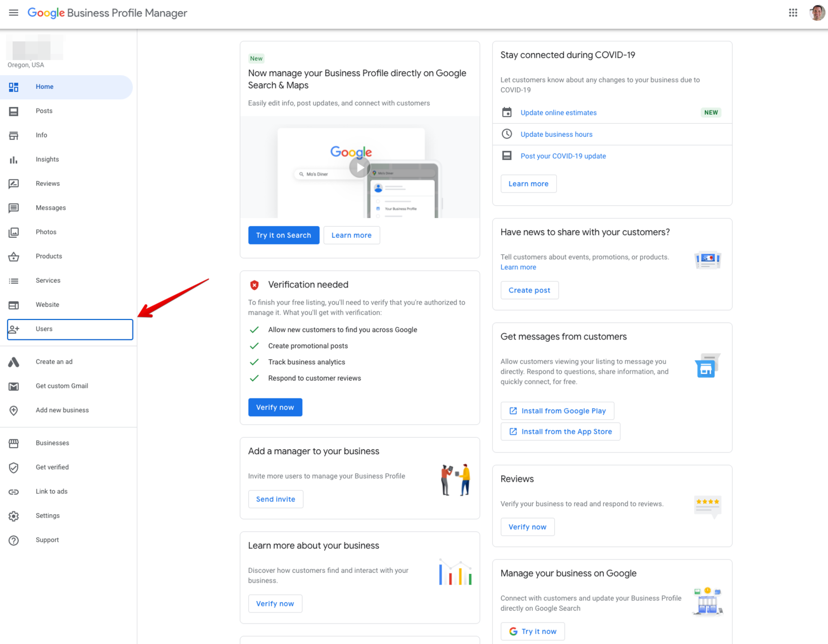Click Verify now in Verification needed card
The image size is (828, 644).
(x=275, y=407)
